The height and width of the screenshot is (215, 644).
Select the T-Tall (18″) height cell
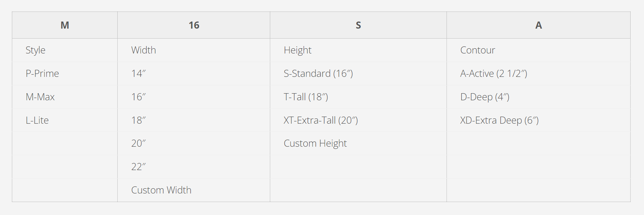306,97
